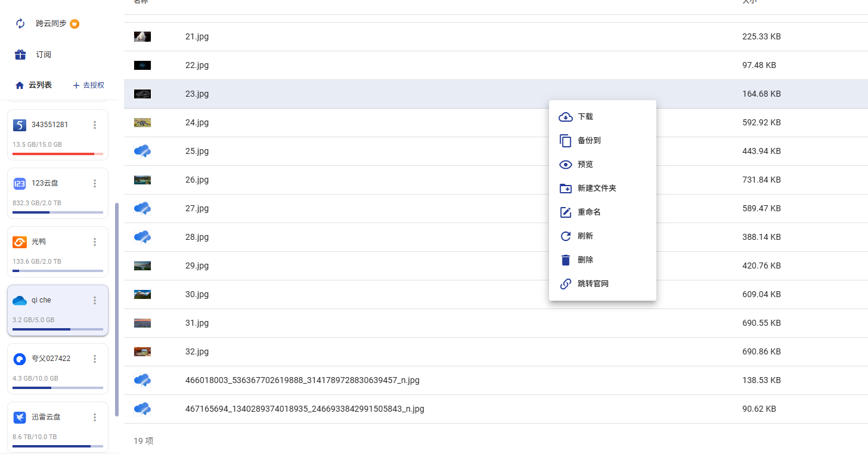Image resolution: width=868 pixels, height=463 pixels.
Task: Click the 23.jpg thumbnail
Action: point(142,94)
